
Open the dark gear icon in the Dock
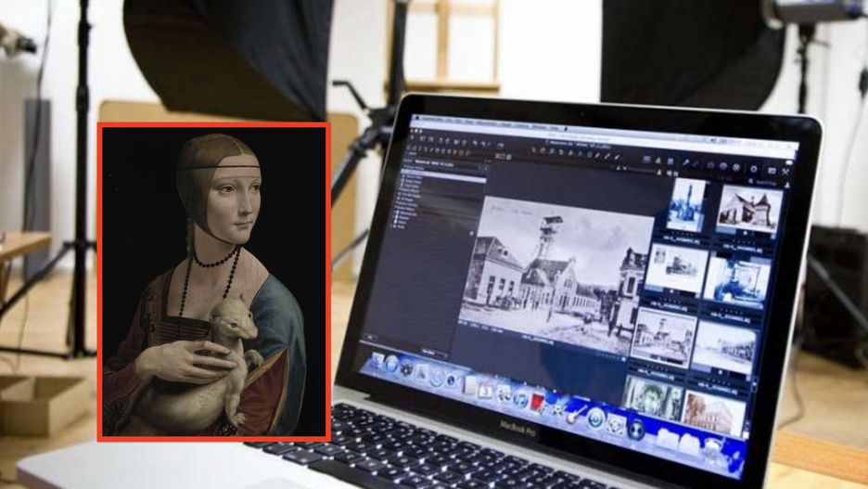click(406, 367)
